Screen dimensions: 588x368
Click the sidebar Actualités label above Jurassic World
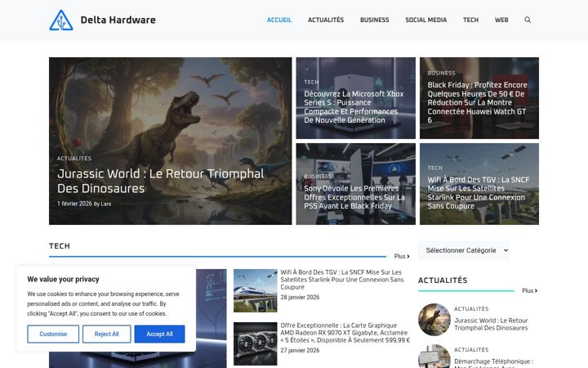[x=471, y=308]
